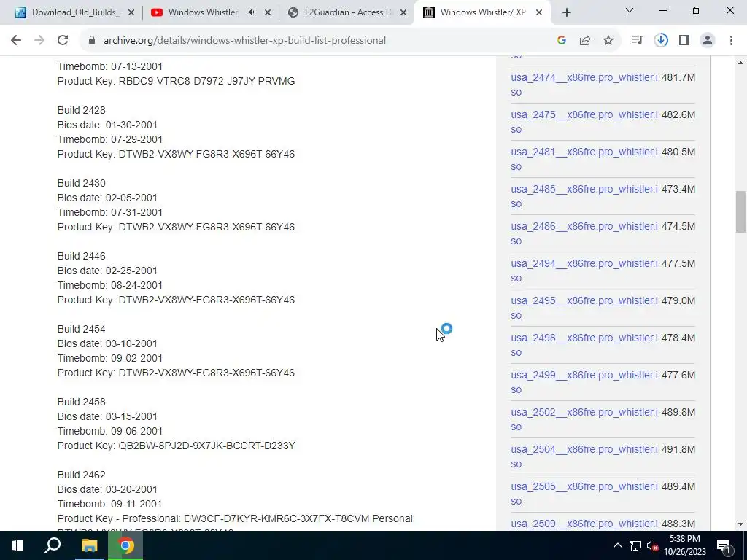Click the "Build 2430" heading text

(x=82, y=183)
